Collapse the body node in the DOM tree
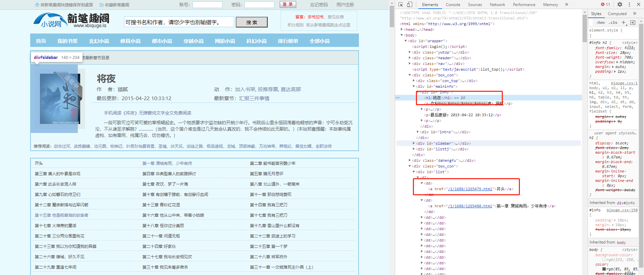The width and height of the screenshot is (644, 275). coord(401,35)
